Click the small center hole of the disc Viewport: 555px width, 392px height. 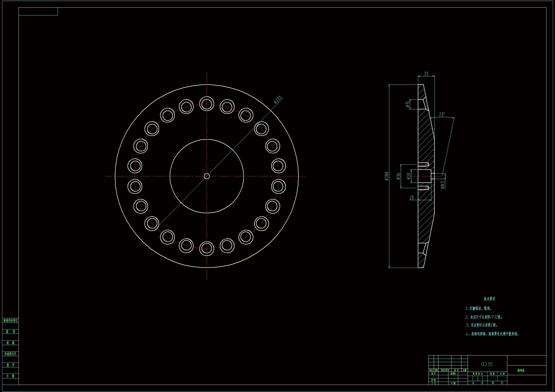[x=207, y=176]
